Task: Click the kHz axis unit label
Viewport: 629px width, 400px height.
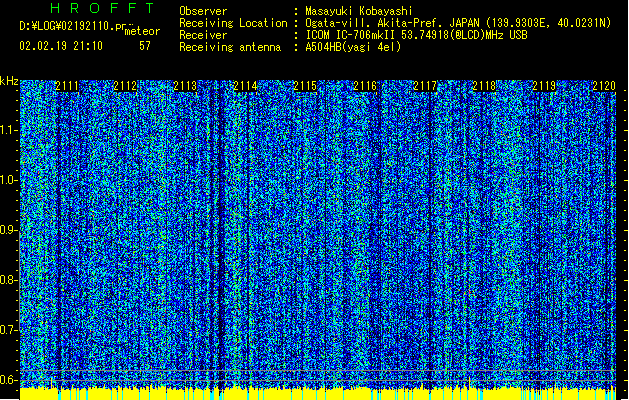Action: point(9,81)
